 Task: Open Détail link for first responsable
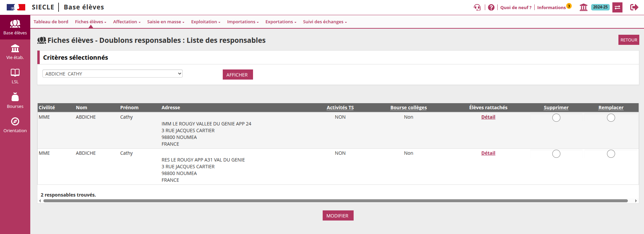click(x=488, y=117)
